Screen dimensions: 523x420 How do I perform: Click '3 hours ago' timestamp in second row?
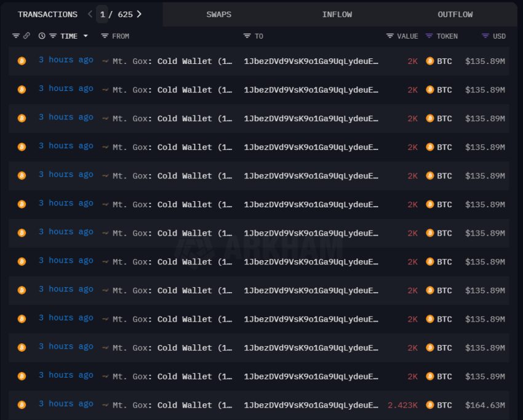tap(66, 89)
